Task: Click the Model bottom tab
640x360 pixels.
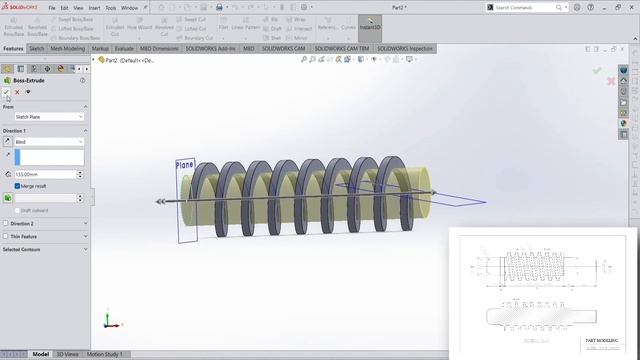Action: [x=40, y=354]
